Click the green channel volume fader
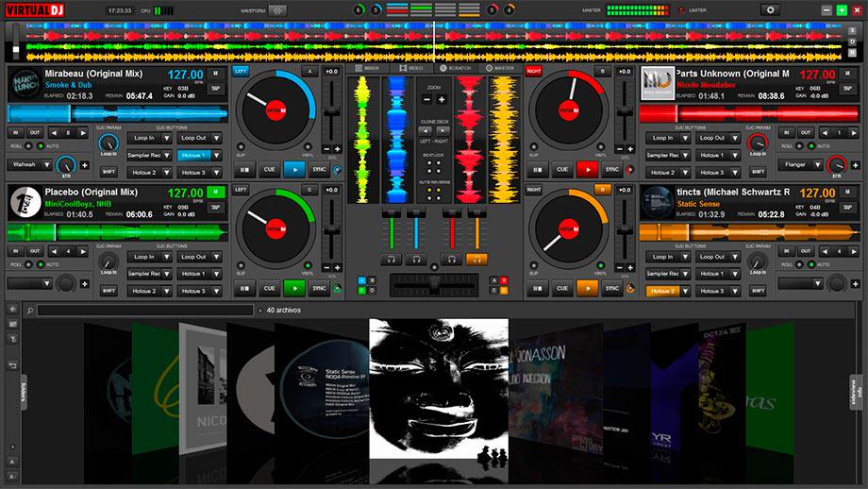 392,228
